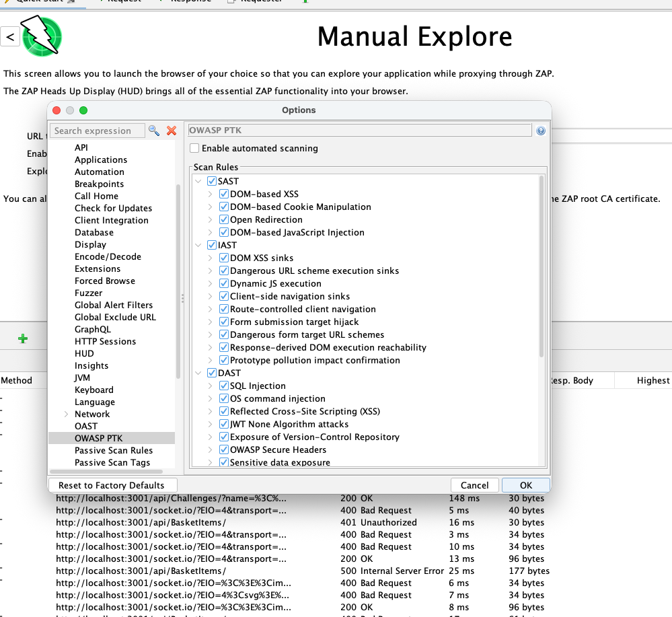Collapse the DAST scan rules group

pyautogui.click(x=198, y=373)
